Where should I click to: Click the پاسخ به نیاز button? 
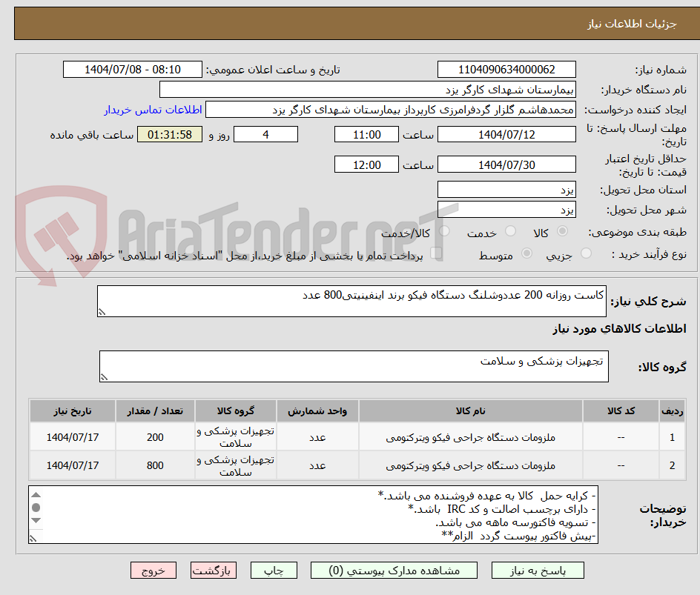click(x=538, y=570)
